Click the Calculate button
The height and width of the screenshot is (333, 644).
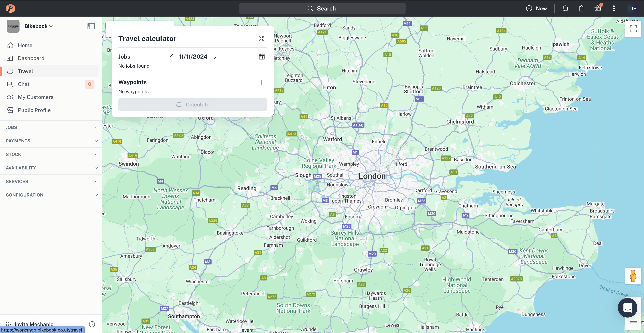(x=193, y=104)
